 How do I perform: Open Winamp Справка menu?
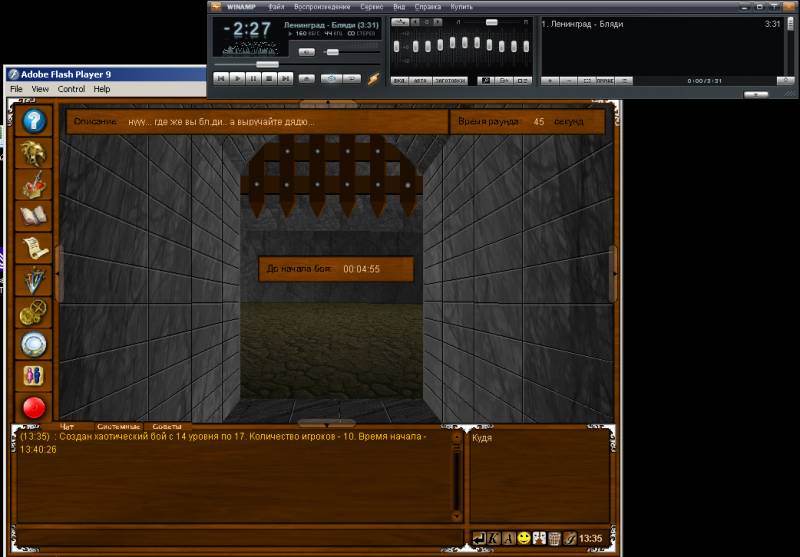pyautogui.click(x=428, y=7)
